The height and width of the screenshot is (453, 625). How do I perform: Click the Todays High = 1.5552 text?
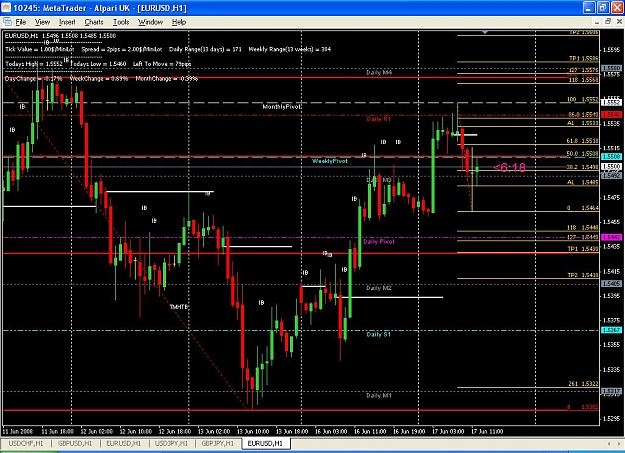click(34, 64)
